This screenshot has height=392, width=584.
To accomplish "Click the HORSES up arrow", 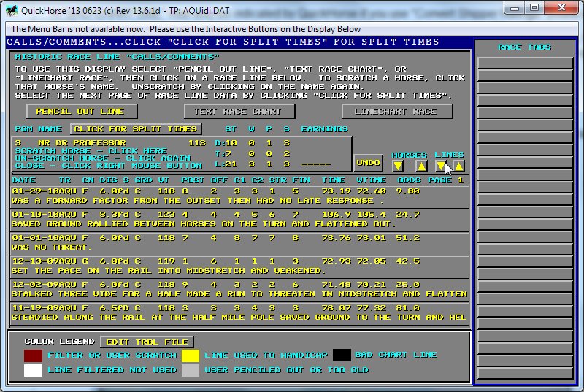I will (x=420, y=166).
